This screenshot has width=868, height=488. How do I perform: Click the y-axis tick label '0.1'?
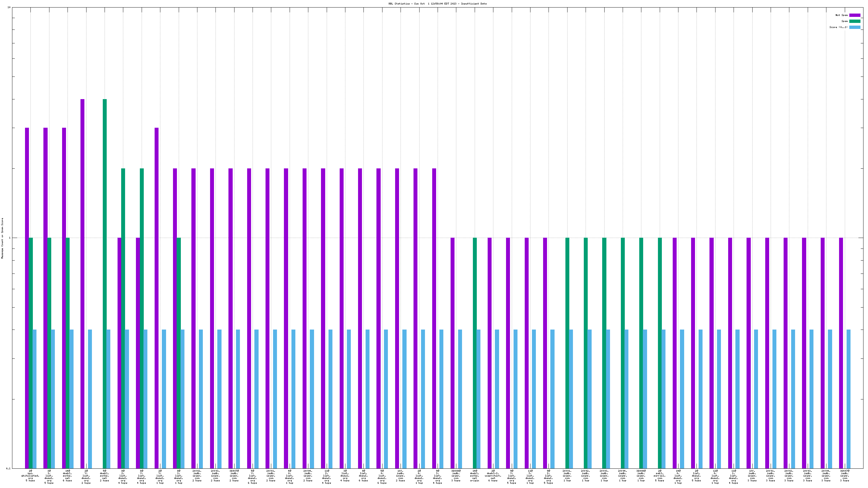pyautogui.click(x=8, y=468)
